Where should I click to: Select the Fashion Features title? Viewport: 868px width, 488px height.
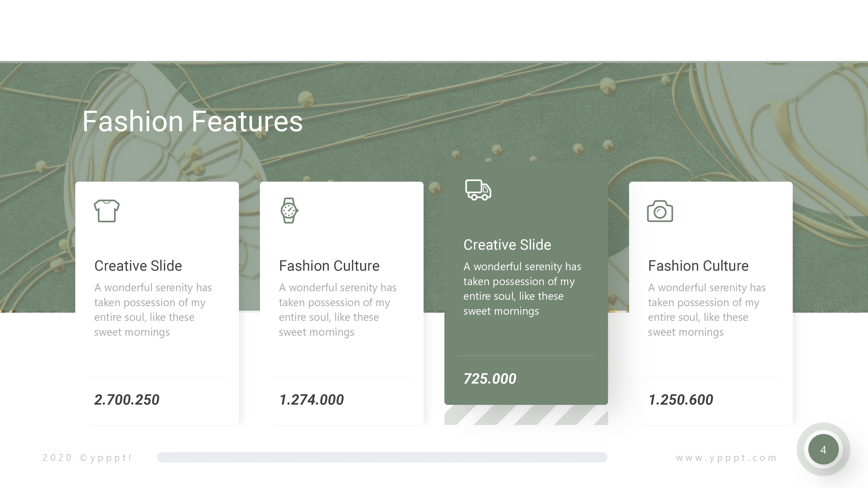[192, 121]
